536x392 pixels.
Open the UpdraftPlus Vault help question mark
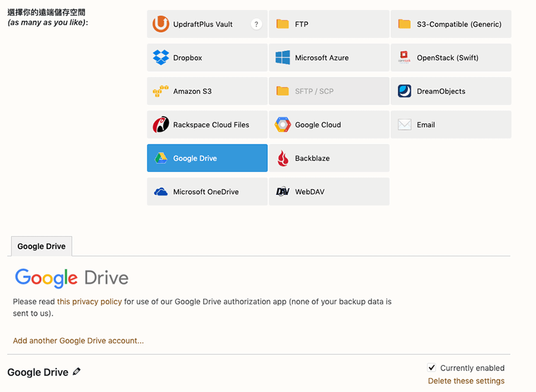coord(257,24)
